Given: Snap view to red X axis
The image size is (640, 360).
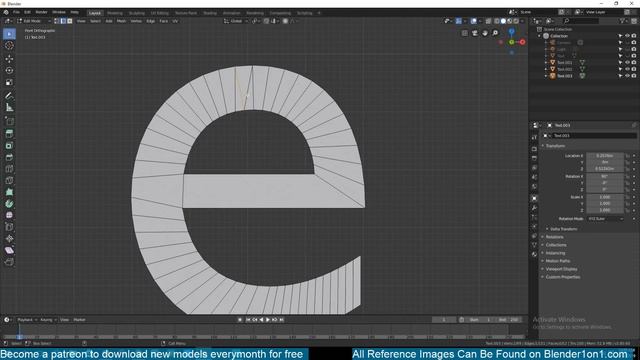Looking at the screenshot, I should pyautogui.click(x=522, y=42).
